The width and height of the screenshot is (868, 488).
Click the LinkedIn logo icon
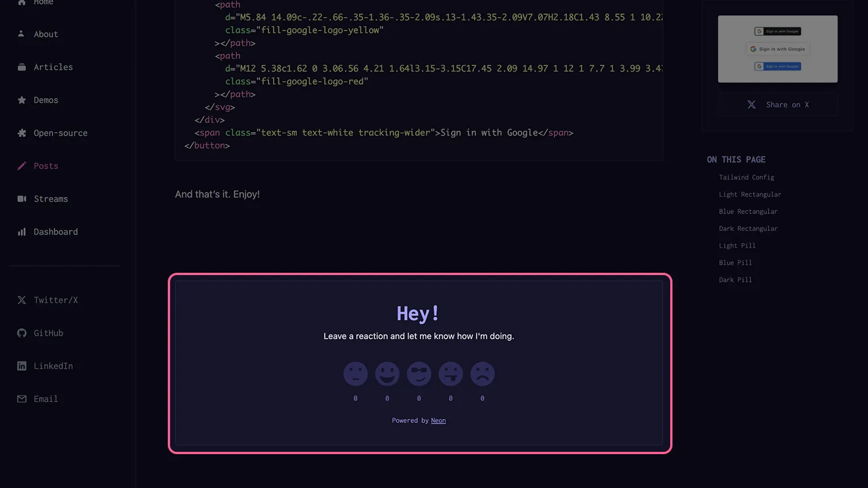[21, 366]
